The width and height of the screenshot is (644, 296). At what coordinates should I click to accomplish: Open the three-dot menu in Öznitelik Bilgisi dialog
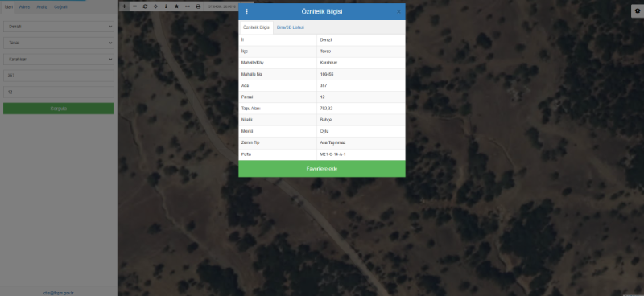246,12
